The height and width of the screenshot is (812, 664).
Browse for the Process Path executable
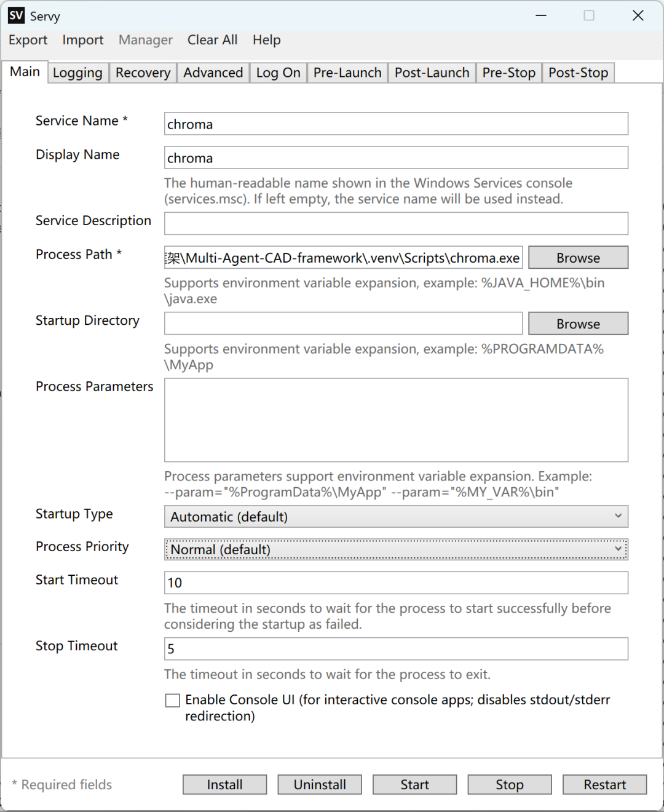tap(579, 258)
